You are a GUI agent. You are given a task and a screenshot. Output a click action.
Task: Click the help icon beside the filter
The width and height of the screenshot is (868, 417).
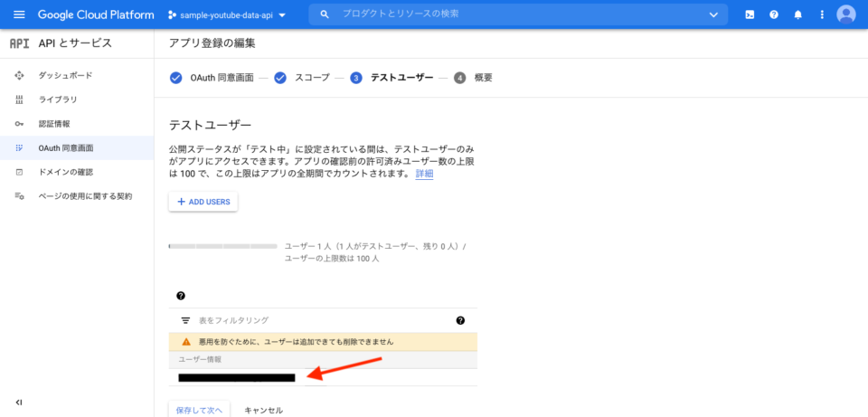[x=460, y=320]
